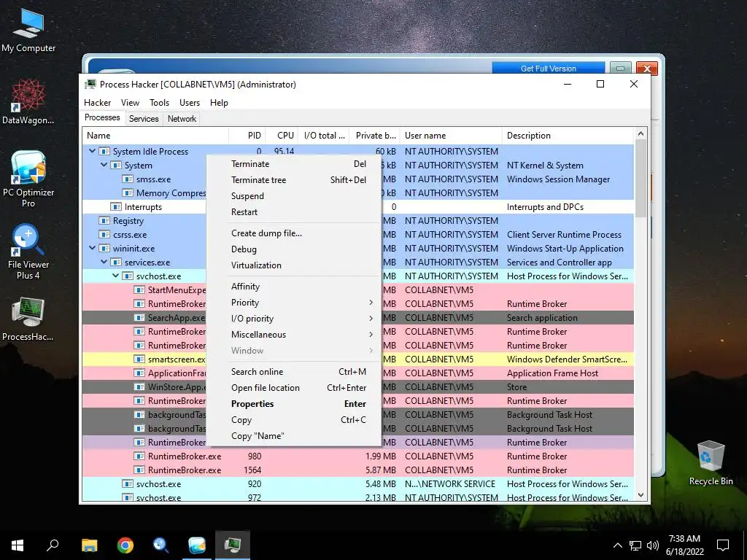This screenshot has height=560, width=747.
Task: Click the process list scrollbar down arrow
Action: tap(640, 495)
